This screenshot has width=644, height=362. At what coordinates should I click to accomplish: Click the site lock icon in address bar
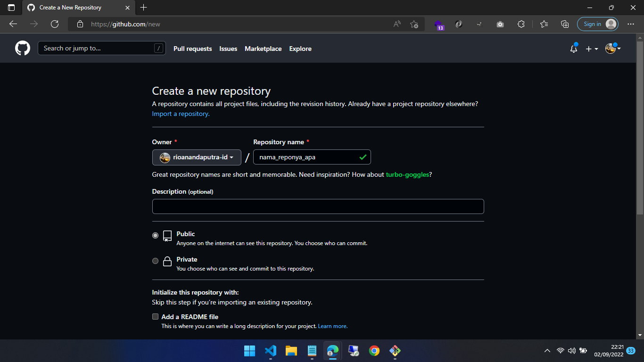[x=80, y=24]
